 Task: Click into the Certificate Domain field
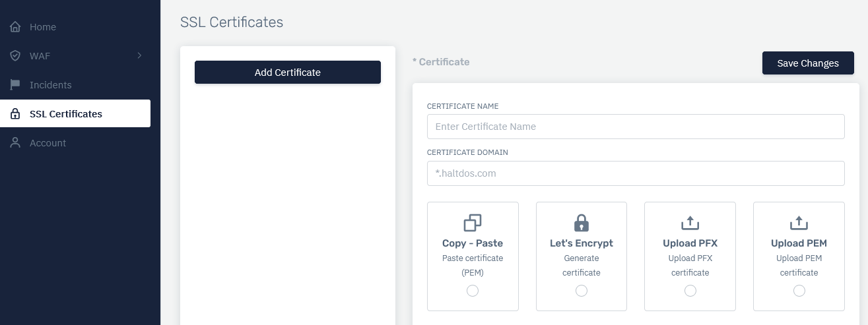coord(636,173)
